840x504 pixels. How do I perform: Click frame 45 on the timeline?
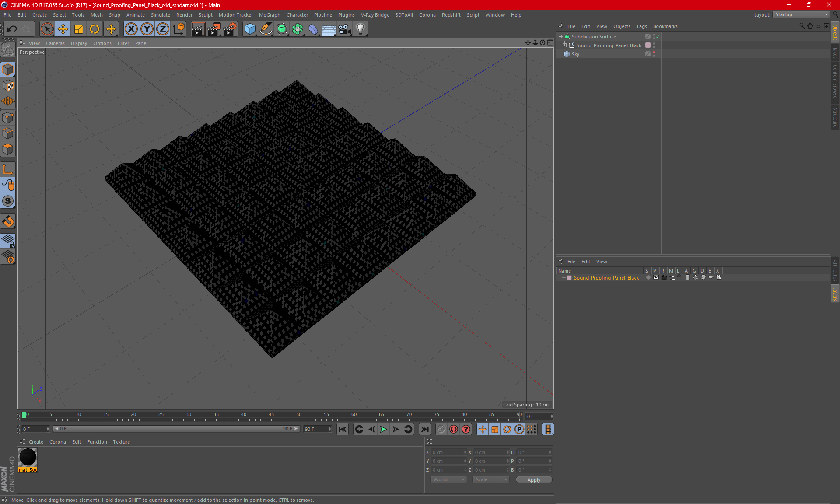[271, 415]
